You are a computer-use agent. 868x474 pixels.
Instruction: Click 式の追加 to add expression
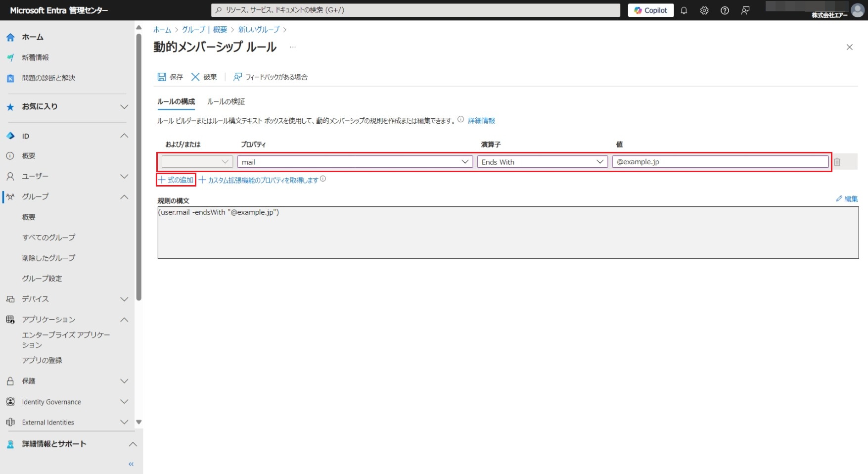click(x=176, y=180)
